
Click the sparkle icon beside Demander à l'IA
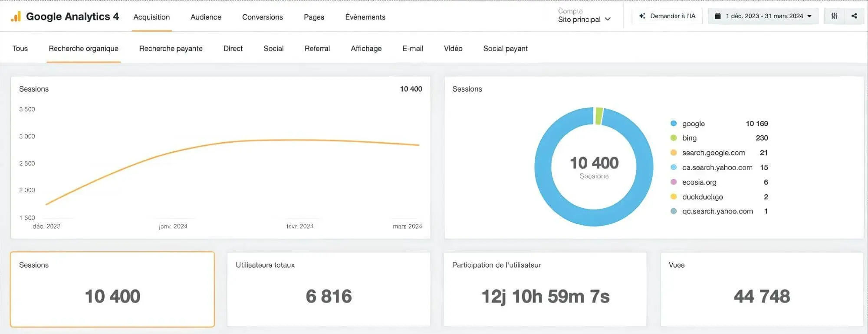pyautogui.click(x=642, y=16)
